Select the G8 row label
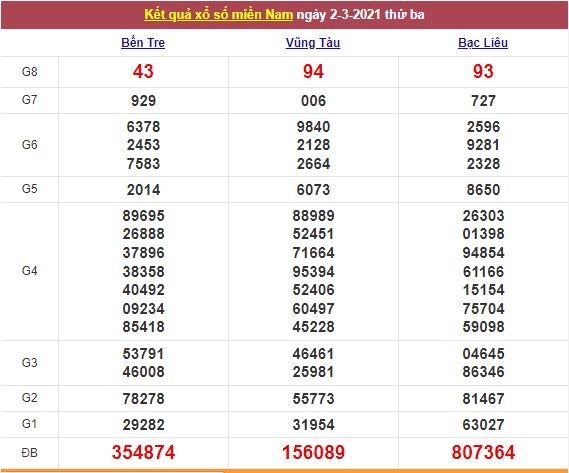Image resolution: width=569 pixels, height=473 pixels. click(x=29, y=72)
